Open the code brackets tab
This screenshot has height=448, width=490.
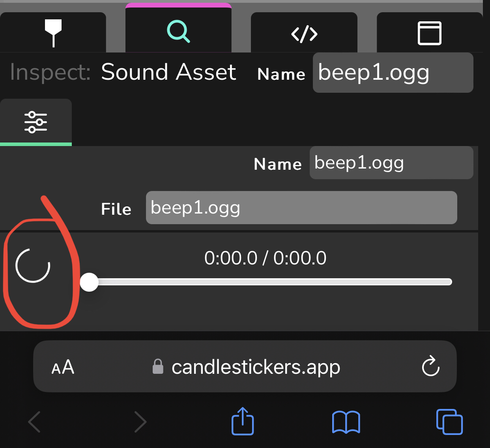(x=304, y=34)
